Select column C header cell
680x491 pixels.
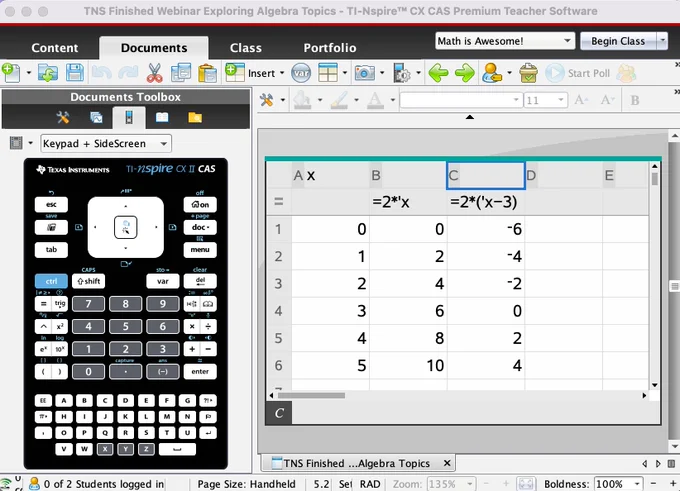click(486, 176)
